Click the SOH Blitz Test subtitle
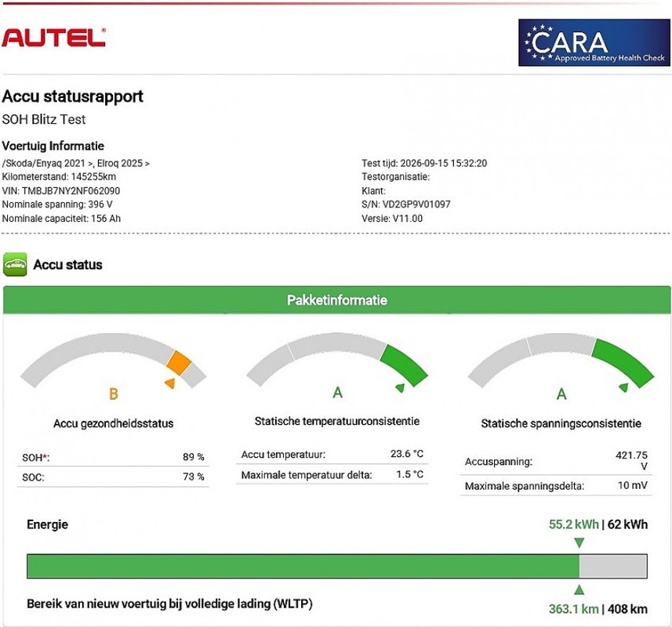 [x=44, y=119]
